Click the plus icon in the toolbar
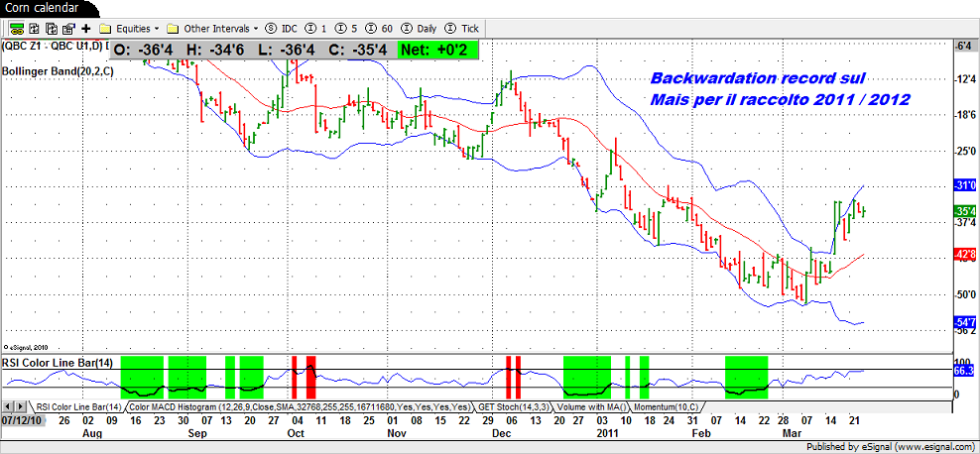The image size is (980, 454). (86, 29)
